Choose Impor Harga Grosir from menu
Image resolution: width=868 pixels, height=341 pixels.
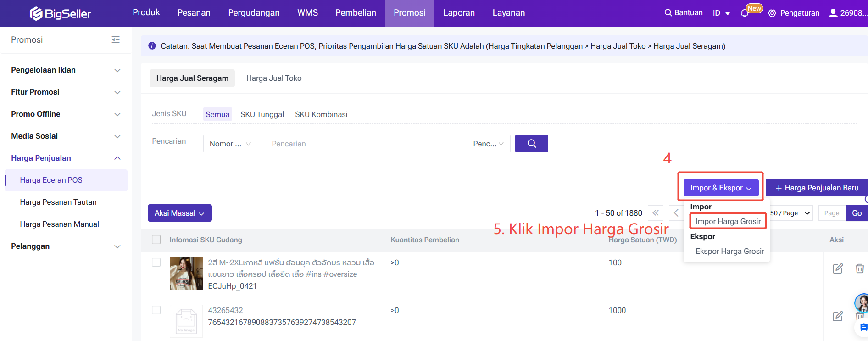click(728, 221)
